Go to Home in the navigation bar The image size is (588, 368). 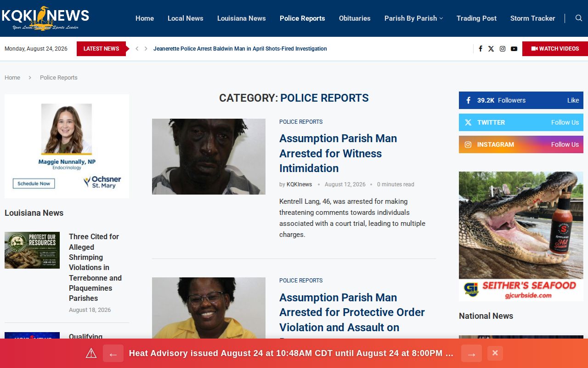pyautogui.click(x=145, y=18)
